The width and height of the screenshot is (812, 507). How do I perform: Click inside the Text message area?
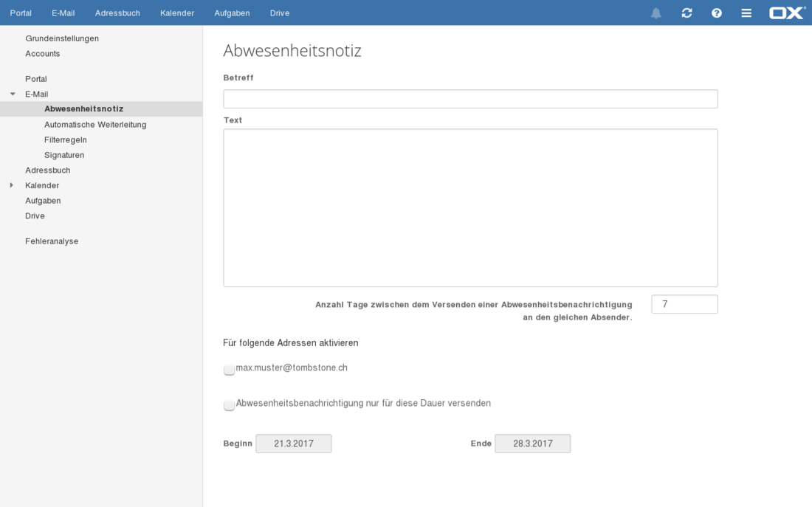coord(470,207)
